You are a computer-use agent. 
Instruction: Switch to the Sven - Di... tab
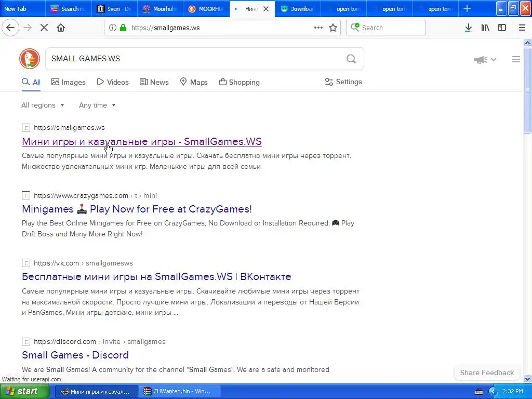(115, 9)
